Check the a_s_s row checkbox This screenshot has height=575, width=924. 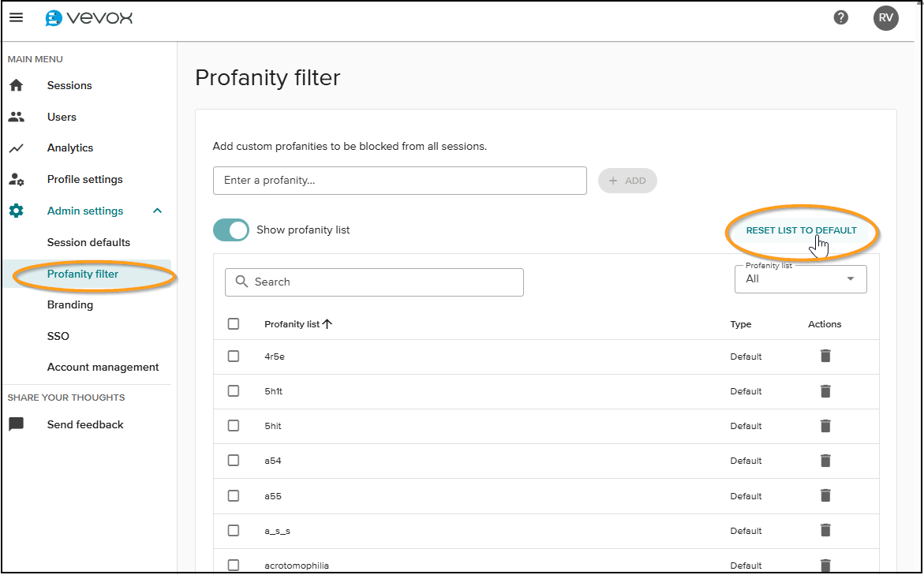coord(234,530)
